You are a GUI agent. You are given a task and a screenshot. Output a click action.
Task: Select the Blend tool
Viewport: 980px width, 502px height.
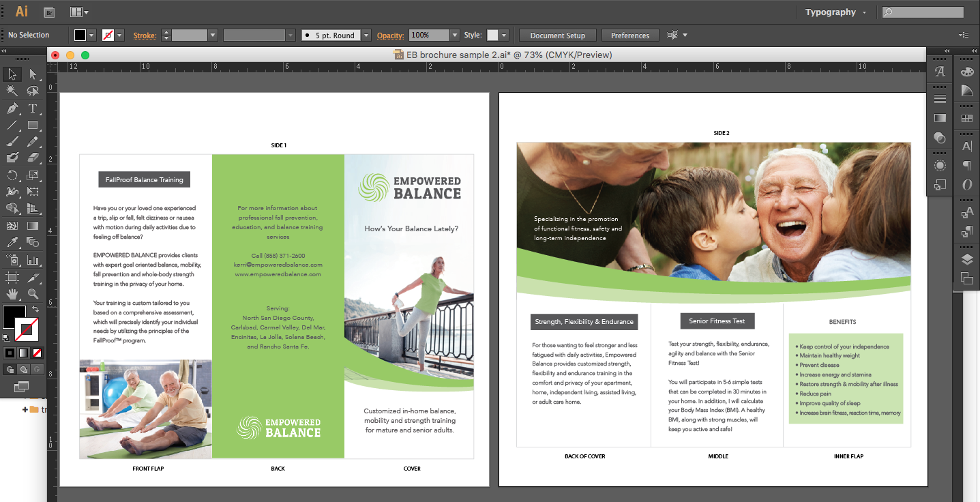(33, 242)
